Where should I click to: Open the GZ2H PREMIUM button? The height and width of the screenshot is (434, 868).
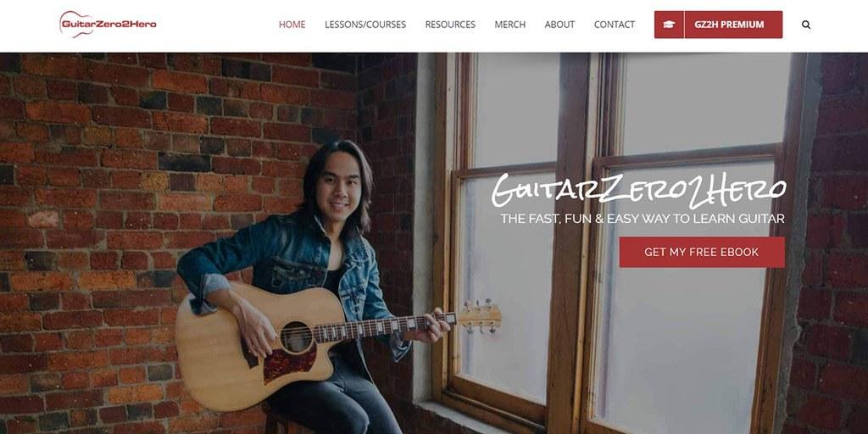coord(729,25)
